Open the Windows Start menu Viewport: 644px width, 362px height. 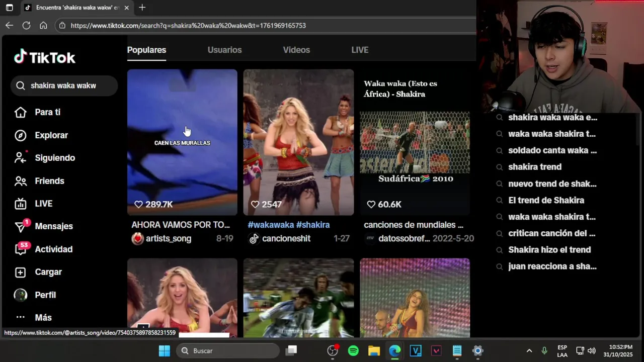165,351
